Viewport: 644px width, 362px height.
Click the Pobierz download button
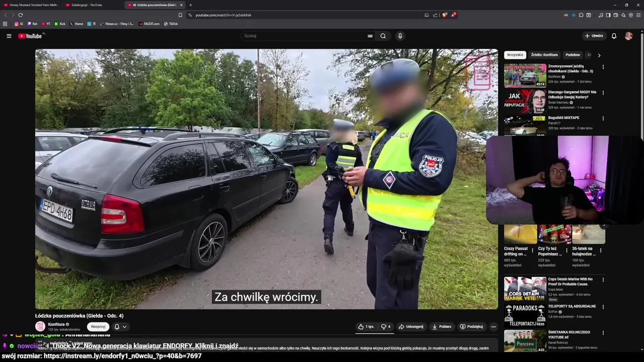442,326
